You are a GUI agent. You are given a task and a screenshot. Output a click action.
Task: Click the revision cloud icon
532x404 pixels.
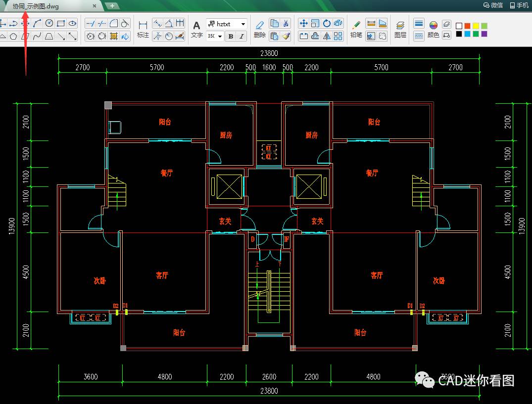(383, 36)
